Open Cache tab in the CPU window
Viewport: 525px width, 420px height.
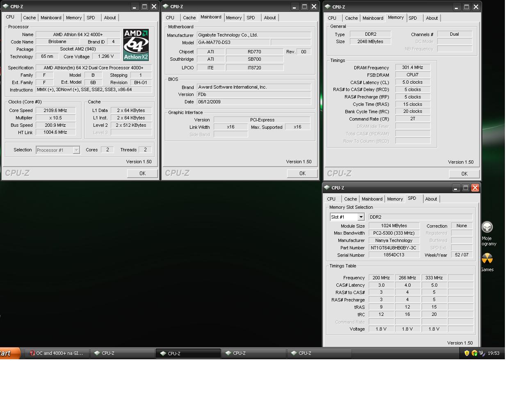(x=30, y=18)
